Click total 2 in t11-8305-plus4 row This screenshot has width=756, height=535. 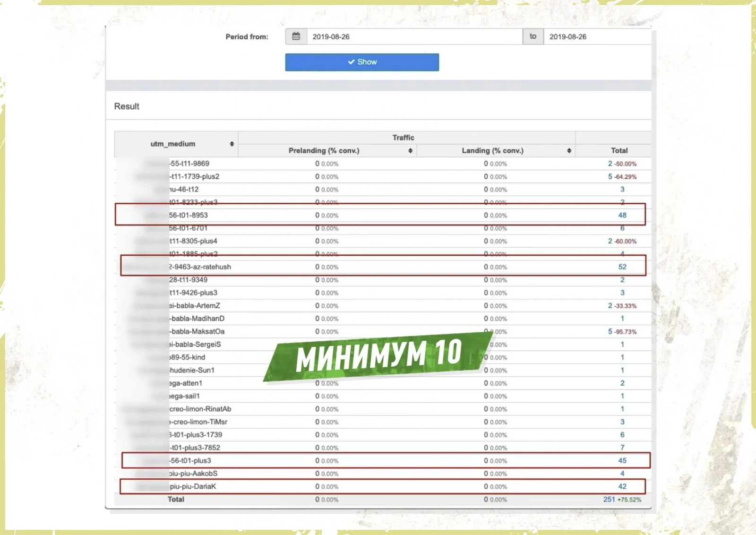point(610,241)
